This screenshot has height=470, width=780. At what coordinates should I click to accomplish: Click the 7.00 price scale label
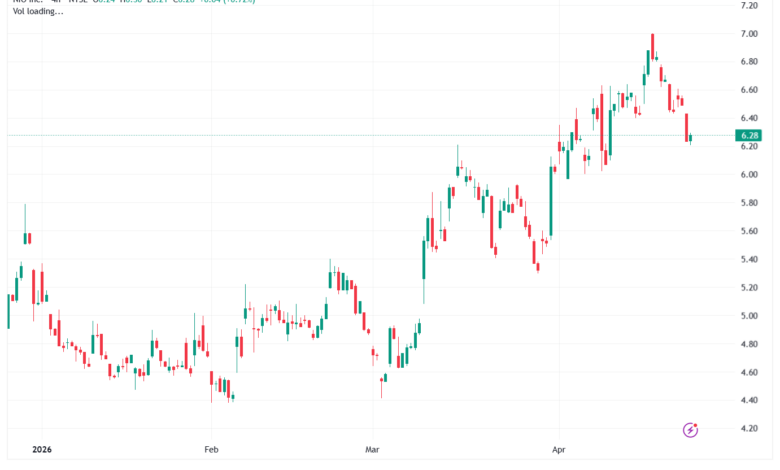tap(749, 34)
